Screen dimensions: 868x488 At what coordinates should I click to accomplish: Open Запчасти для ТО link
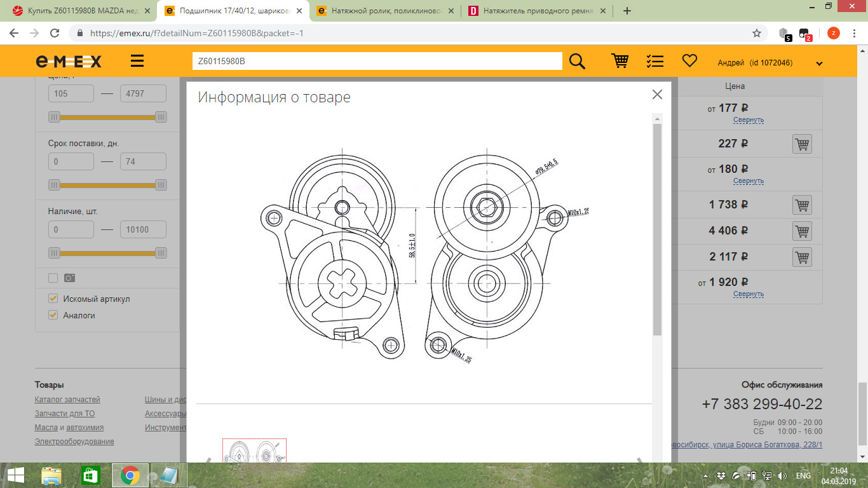click(65, 414)
